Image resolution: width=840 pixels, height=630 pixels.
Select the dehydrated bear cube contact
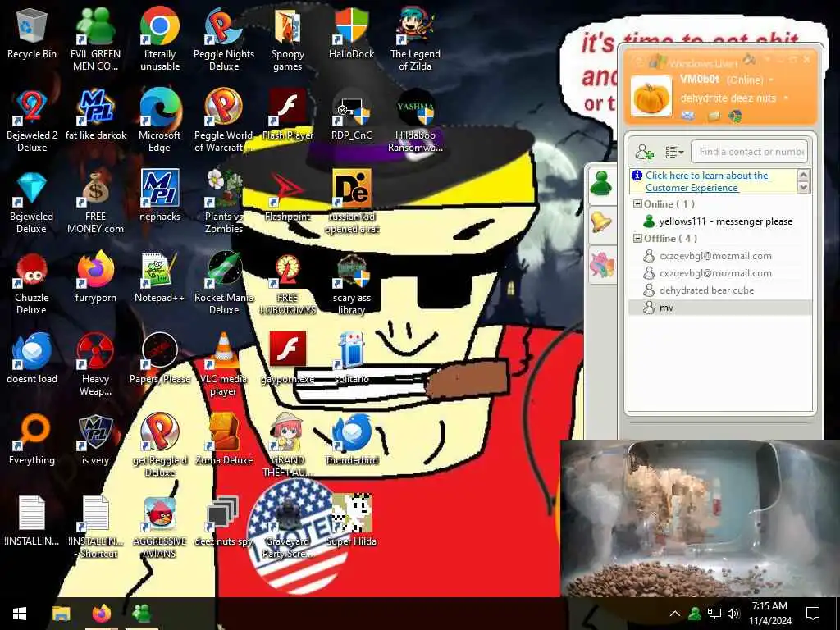[x=719, y=290]
